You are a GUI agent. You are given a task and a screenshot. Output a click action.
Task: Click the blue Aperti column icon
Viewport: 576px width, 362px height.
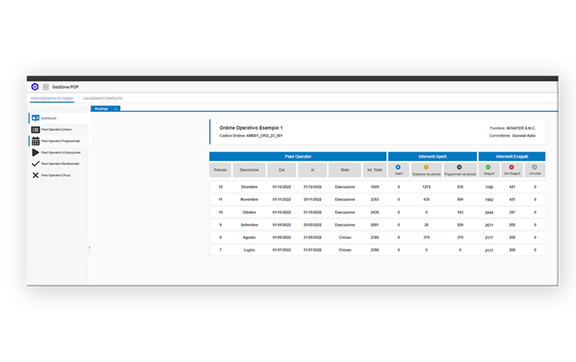[398, 167]
